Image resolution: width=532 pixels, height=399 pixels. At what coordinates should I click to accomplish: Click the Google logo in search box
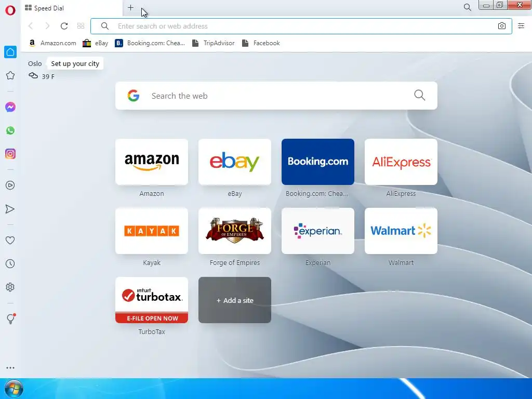pos(134,96)
